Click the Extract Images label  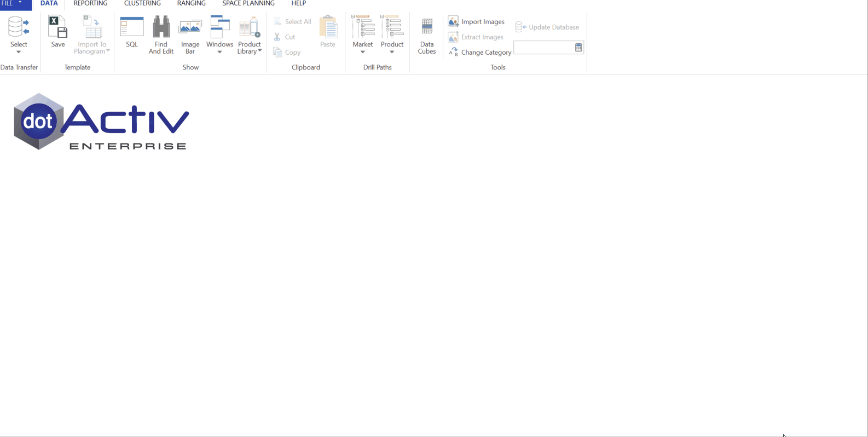(x=482, y=37)
